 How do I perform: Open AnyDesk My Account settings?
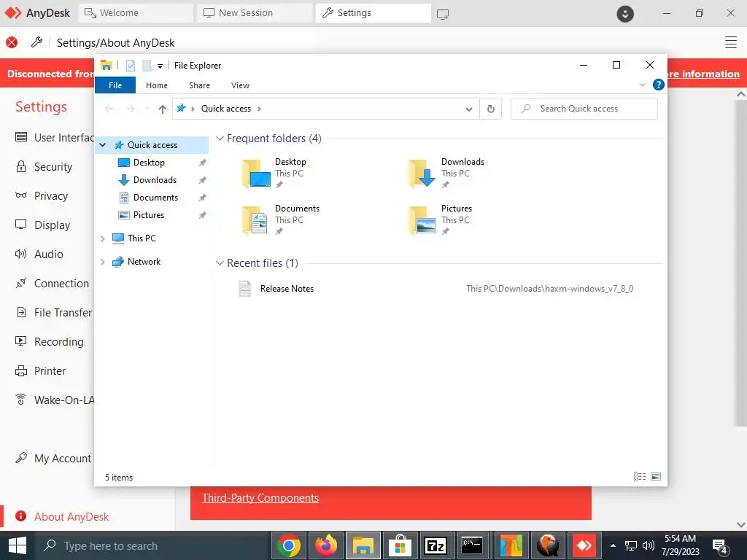point(53,458)
